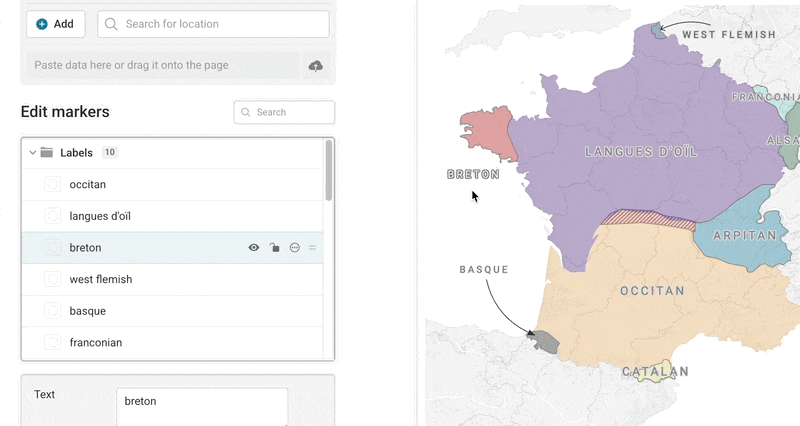This screenshot has width=800, height=426.
Task: Focus the Search for location field
Action: click(x=213, y=24)
